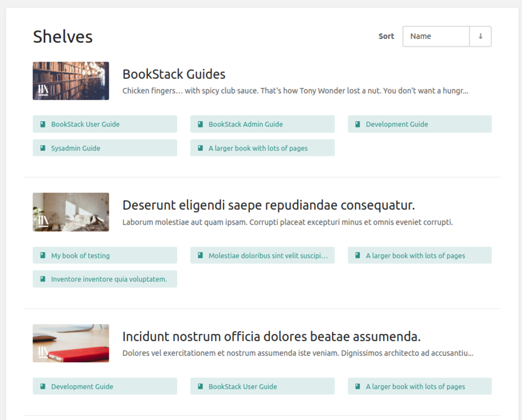Click the book icon beside My book of testing
The image size is (522, 420).
tap(43, 255)
